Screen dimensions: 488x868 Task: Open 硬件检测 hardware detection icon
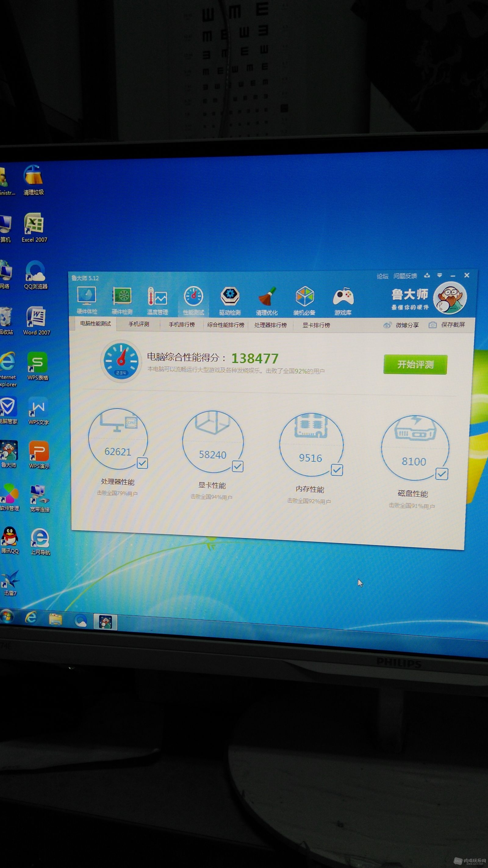point(122,300)
